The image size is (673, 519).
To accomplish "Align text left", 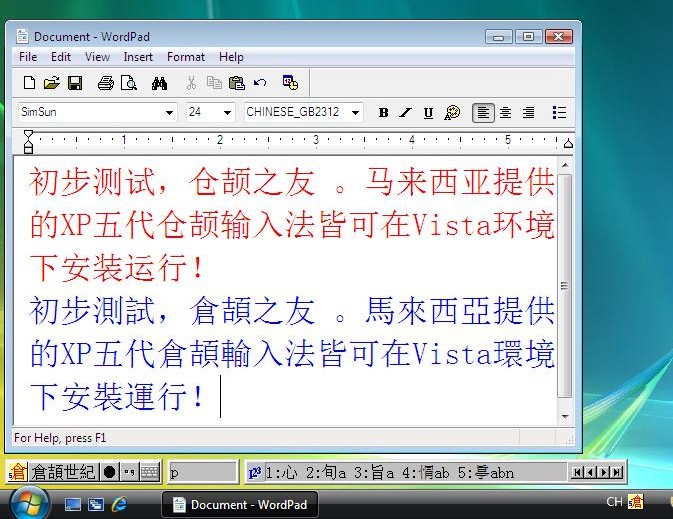I will pyautogui.click(x=483, y=113).
